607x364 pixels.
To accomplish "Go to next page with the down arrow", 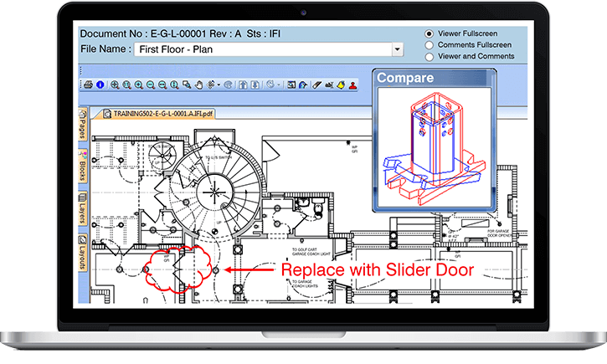I will click(255, 85).
